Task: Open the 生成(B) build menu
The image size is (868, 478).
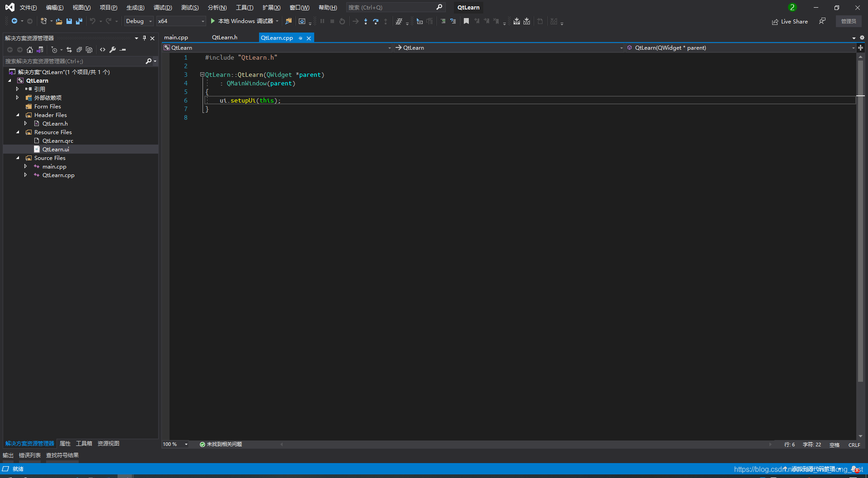Action: point(135,7)
